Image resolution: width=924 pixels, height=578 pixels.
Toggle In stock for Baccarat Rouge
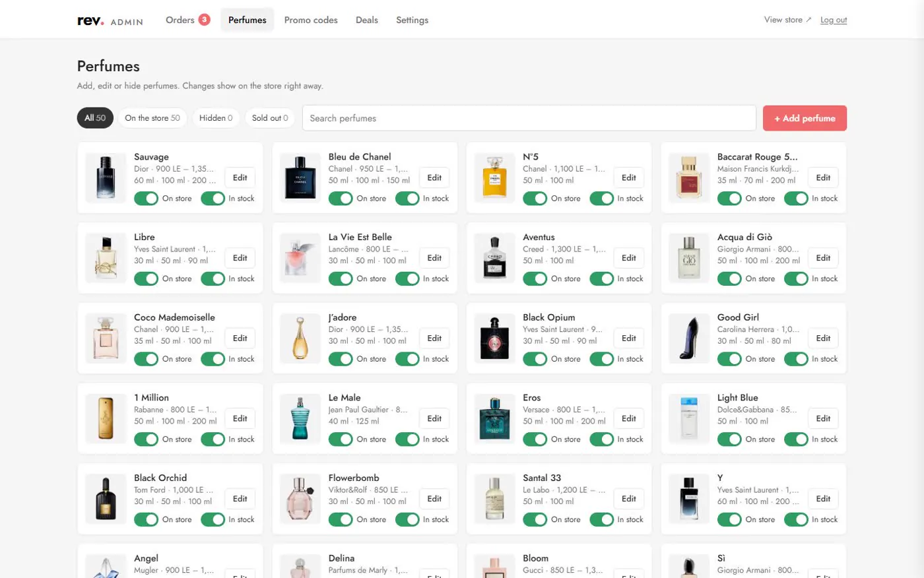point(796,199)
